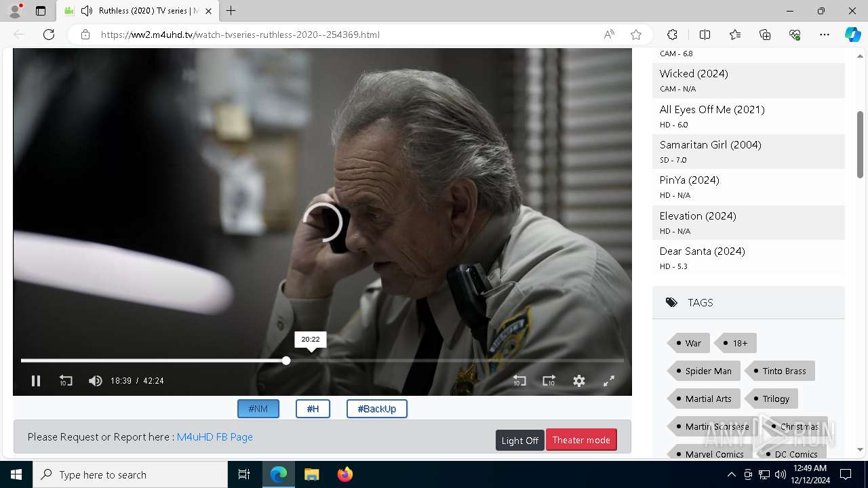Image resolution: width=868 pixels, height=488 pixels.
Task: Open notification center
Action: 846,474
